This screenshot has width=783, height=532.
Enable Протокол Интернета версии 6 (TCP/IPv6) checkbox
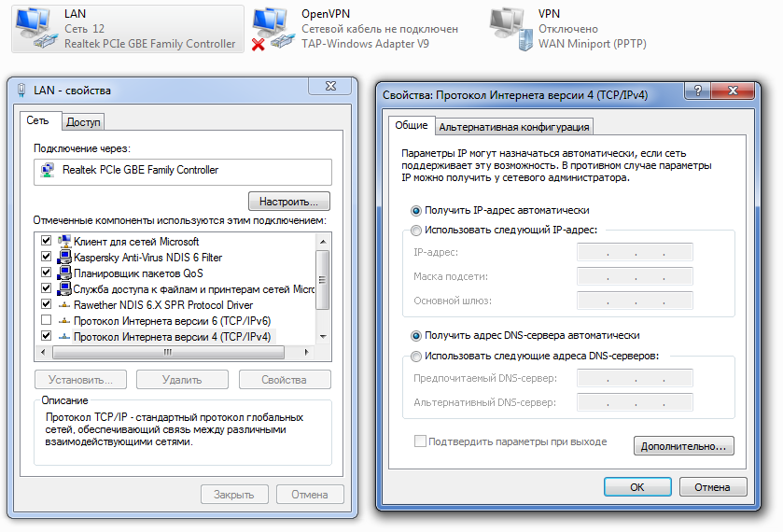(46, 320)
